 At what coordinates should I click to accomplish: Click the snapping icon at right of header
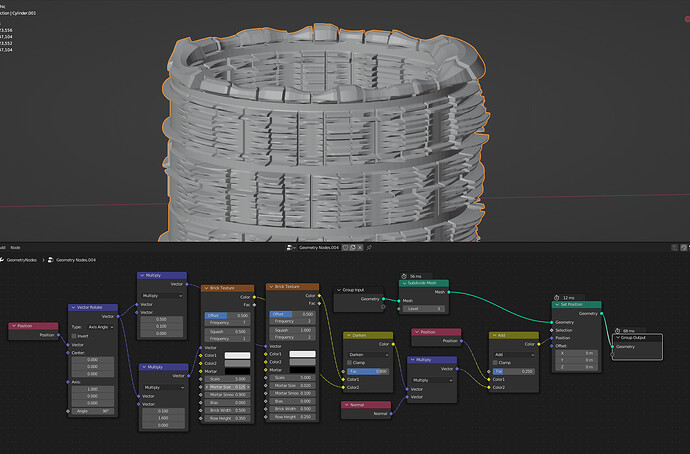coord(683,248)
